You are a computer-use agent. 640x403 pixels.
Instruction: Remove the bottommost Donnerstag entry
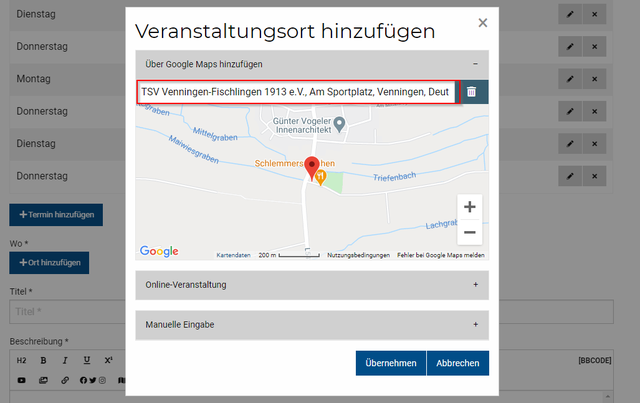pyautogui.click(x=594, y=176)
